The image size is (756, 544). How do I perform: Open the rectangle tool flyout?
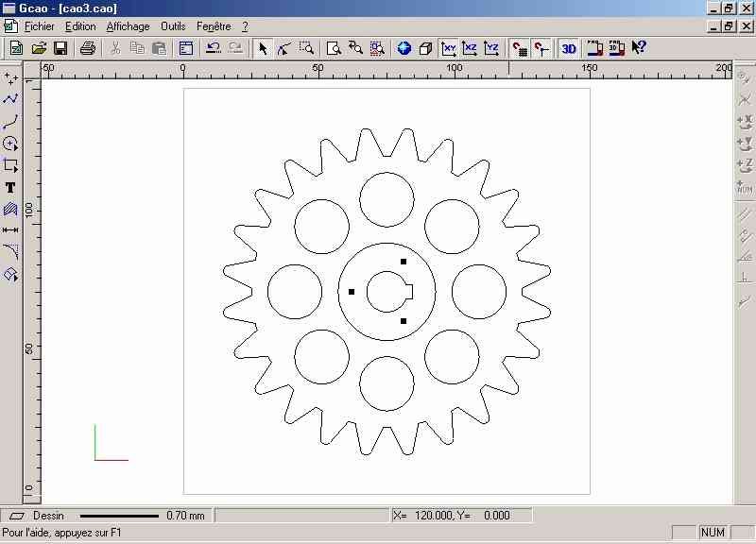10,165
